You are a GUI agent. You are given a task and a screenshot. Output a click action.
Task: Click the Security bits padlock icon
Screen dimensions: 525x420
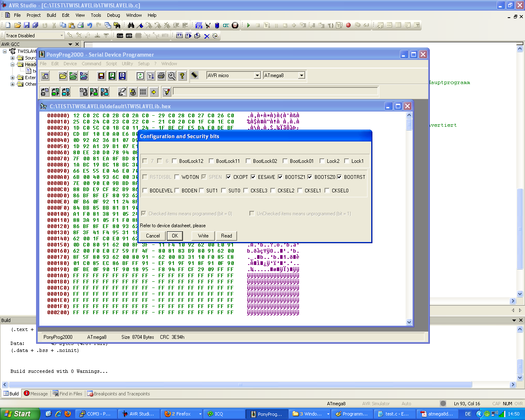click(x=133, y=92)
